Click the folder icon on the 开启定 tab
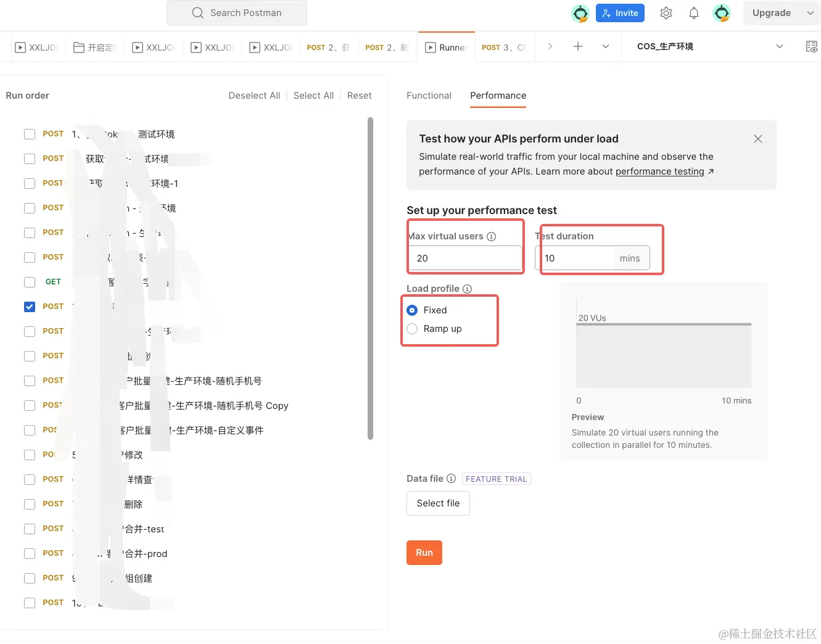 point(79,47)
